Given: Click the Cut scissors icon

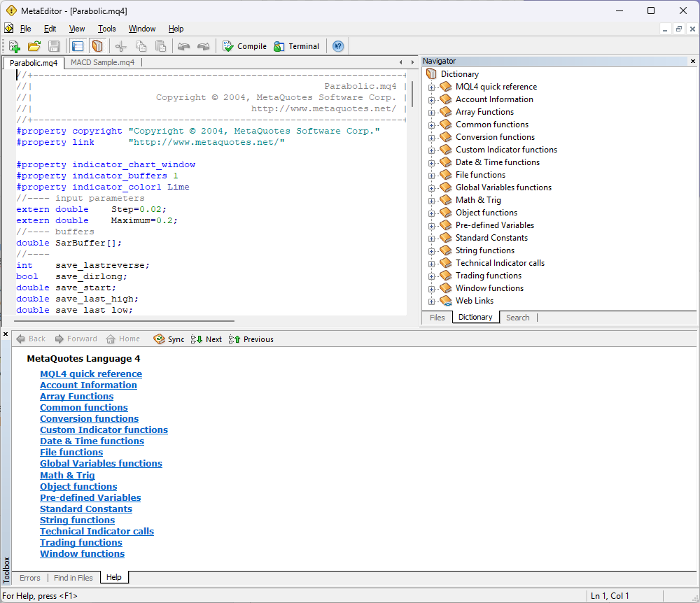Looking at the screenshot, I should coord(121,46).
